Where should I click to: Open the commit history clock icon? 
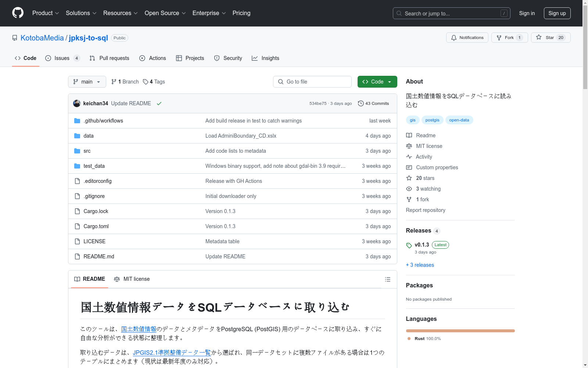(361, 103)
